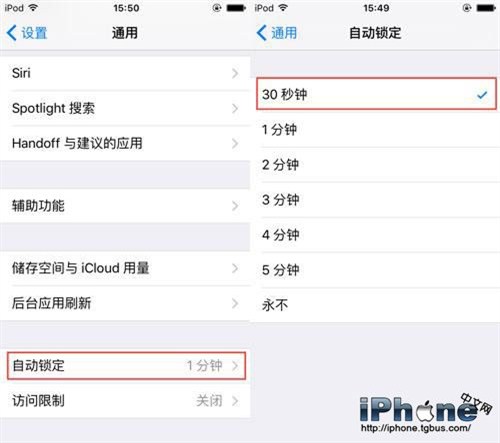Open the 辅助功能 row chevron

235,206
